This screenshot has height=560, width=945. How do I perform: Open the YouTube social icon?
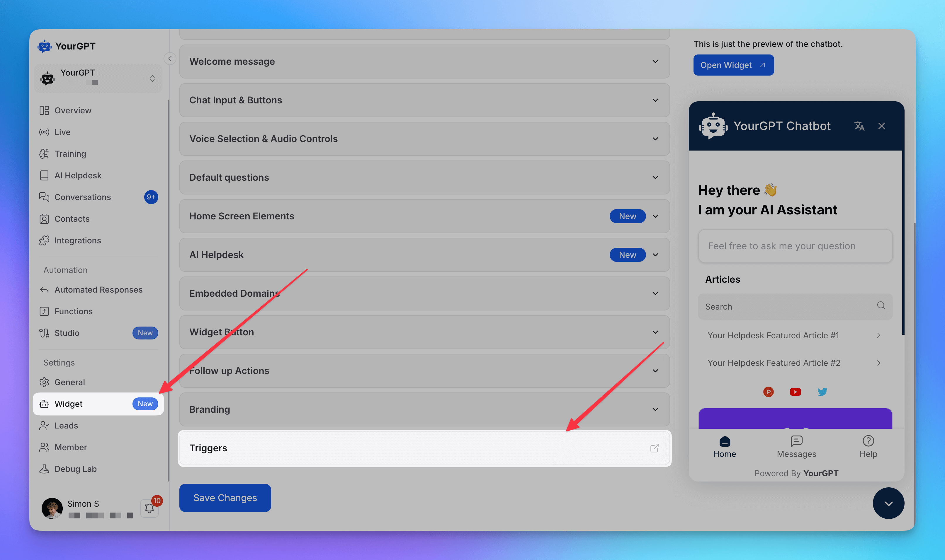coord(795,392)
